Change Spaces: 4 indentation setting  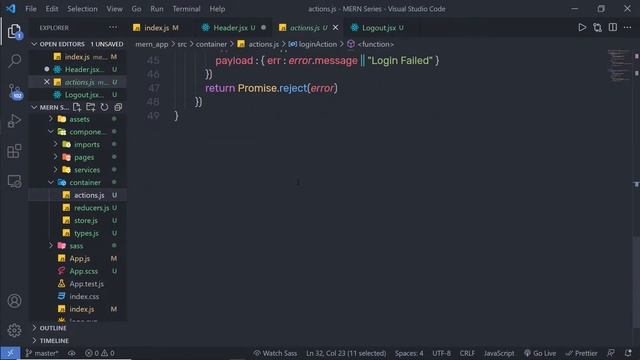409,353
